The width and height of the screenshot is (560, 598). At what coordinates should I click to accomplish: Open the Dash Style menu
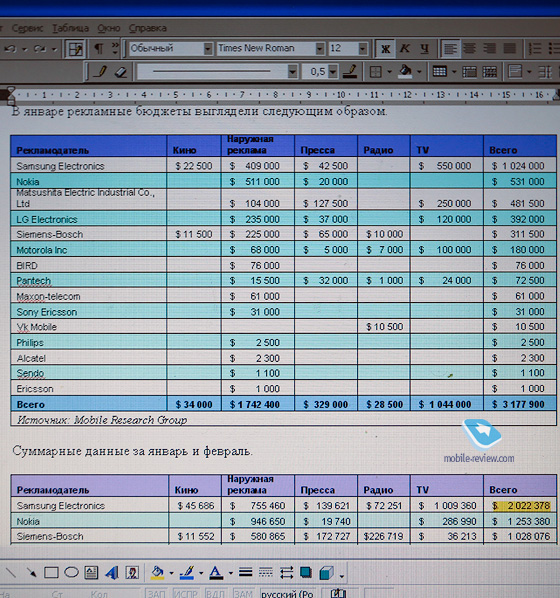(x=266, y=572)
